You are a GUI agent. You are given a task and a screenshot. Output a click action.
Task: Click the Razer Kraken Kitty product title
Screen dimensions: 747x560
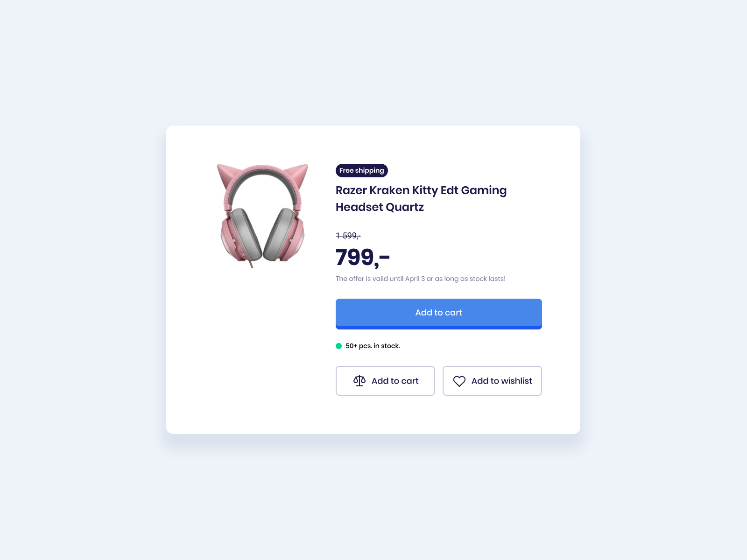click(421, 198)
